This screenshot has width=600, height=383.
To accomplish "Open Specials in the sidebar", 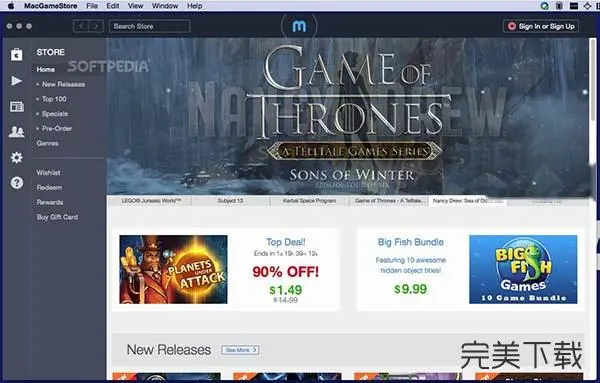I will click(x=55, y=114).
